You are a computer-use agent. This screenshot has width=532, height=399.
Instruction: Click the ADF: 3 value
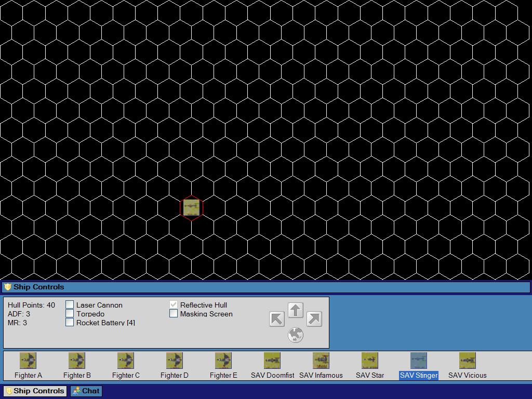[x=19, y=314]
